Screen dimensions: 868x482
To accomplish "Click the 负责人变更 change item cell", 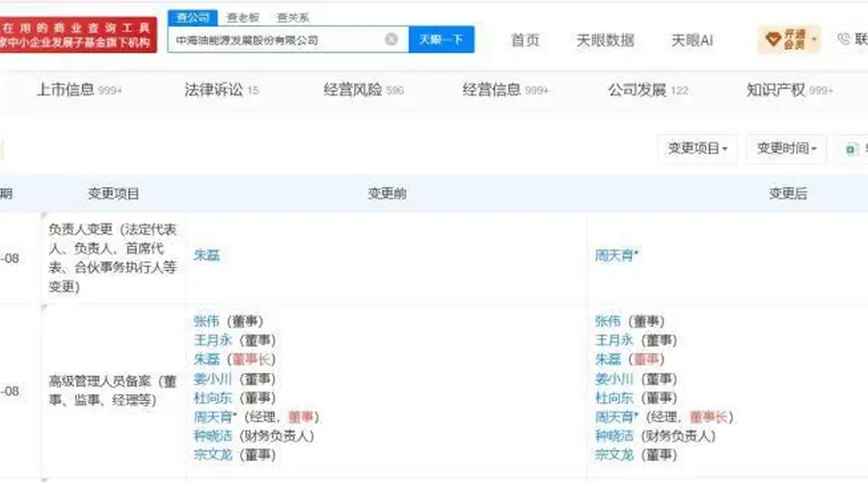I will [113, 258].
